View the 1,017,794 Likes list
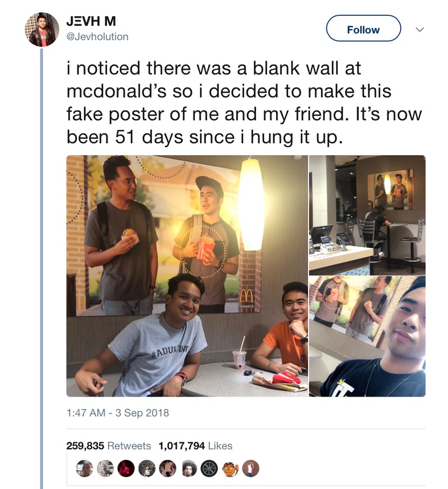The width and height of the screenshot is (448, 489). [195, 446]
